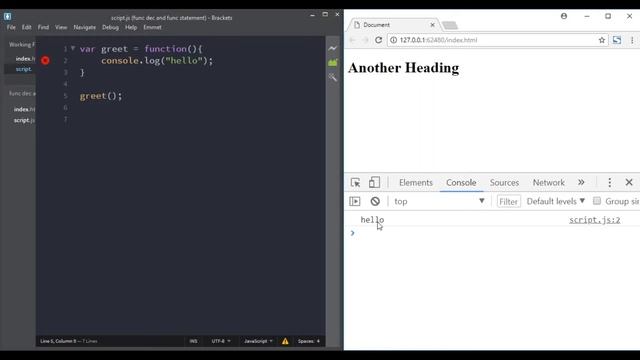Open the script.js:2 source link

point(595,220)
